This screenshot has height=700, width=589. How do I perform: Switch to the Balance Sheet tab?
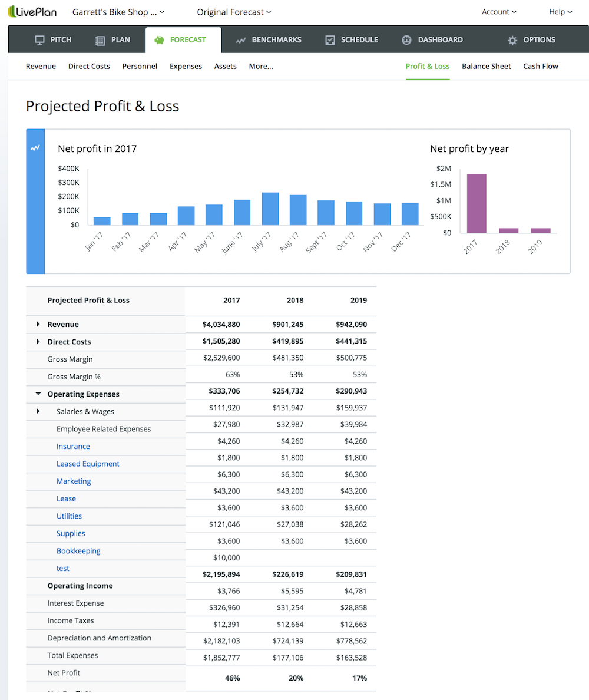point(486,66)
